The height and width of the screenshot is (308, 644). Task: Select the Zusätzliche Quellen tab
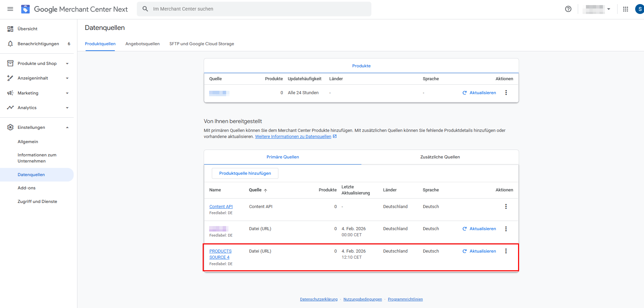pos(440,157)
